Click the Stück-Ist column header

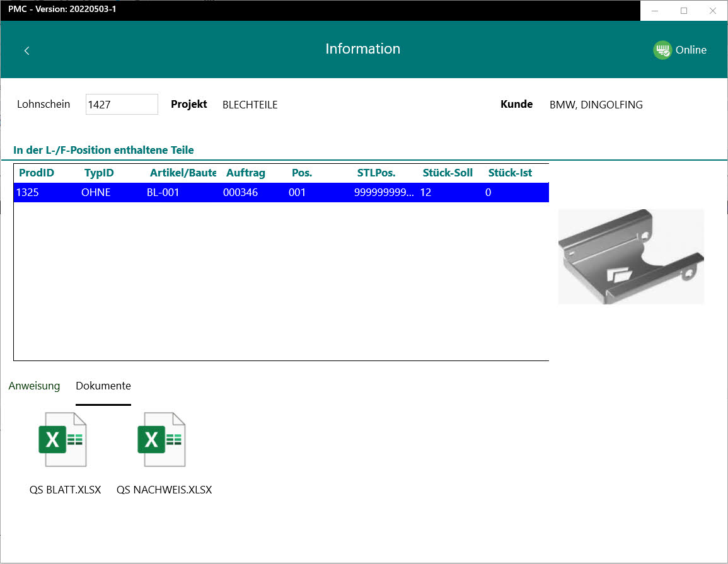(x=510, y=173)
